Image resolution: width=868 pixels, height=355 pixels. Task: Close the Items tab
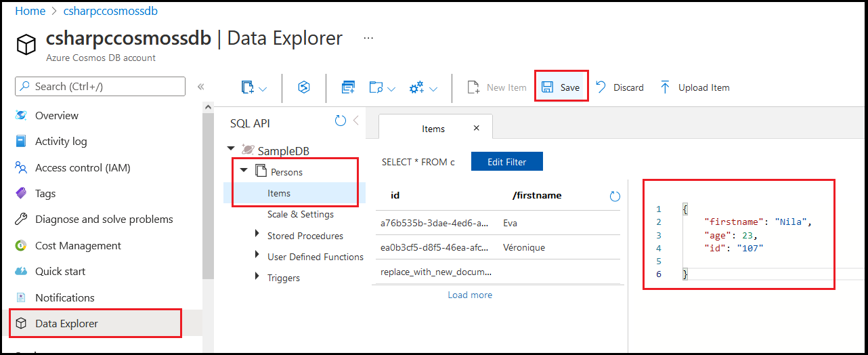(x=476, y=128)
